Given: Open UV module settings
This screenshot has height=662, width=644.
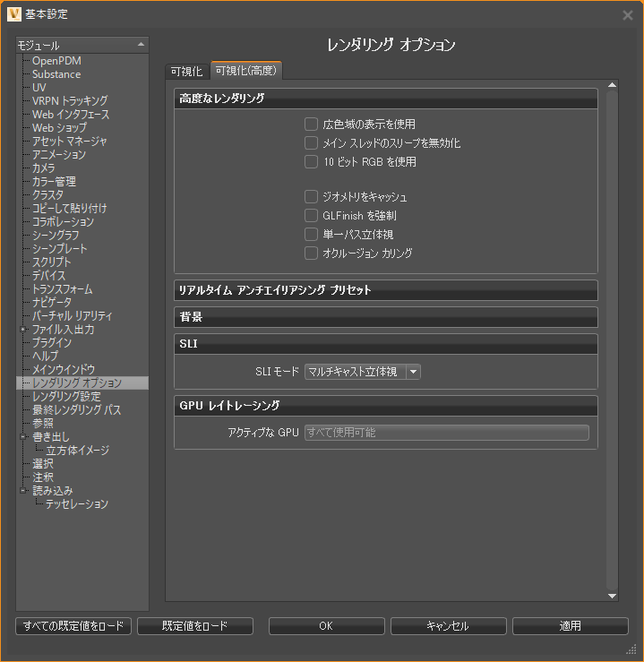Looking at the screenshot, I should click(x=39, y=88).
